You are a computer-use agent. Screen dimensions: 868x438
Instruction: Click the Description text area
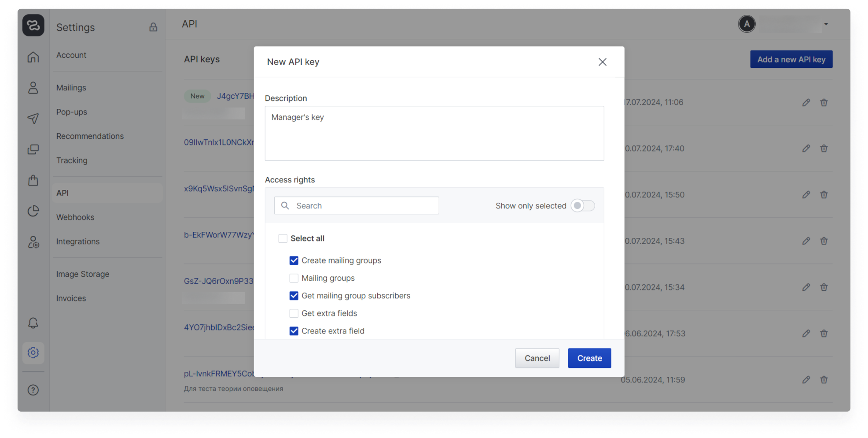(434, 134)
